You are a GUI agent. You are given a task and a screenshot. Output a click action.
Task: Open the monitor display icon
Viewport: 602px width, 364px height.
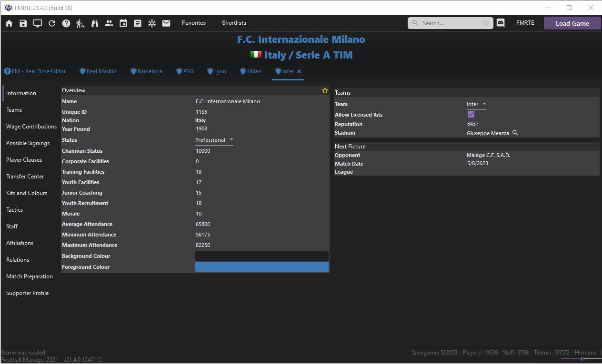coord(38,23)
